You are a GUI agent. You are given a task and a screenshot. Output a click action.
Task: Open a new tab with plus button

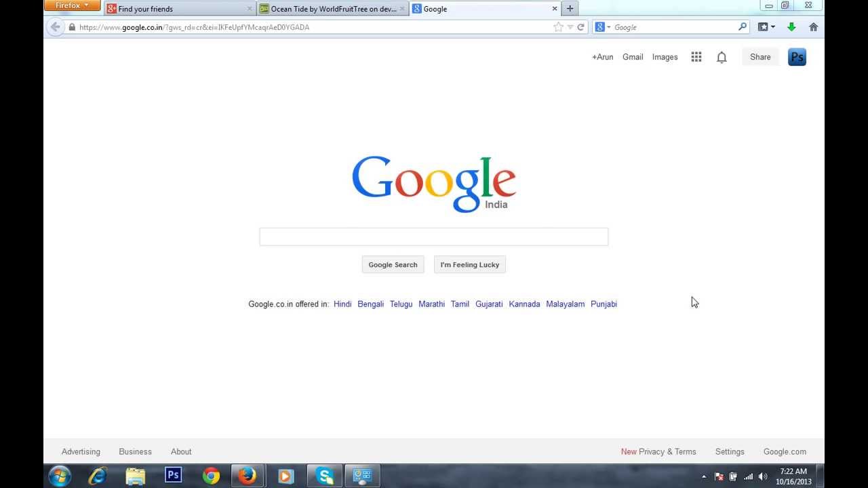point(570,9)
